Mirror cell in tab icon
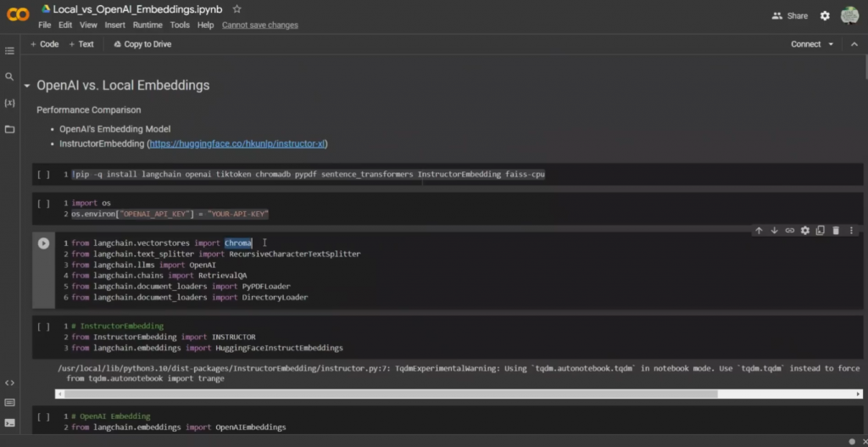 pyautogui.click(x=821, y=231)
